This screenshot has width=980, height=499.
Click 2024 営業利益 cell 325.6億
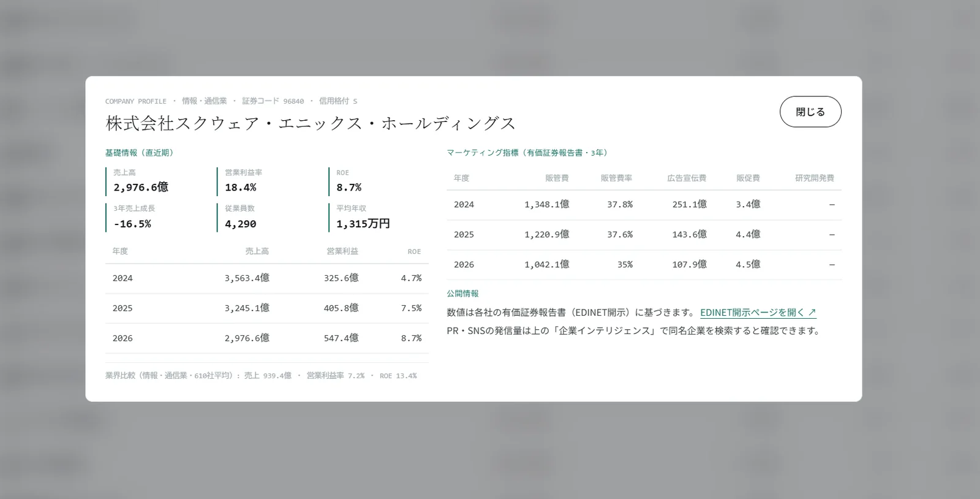(341, 278)
